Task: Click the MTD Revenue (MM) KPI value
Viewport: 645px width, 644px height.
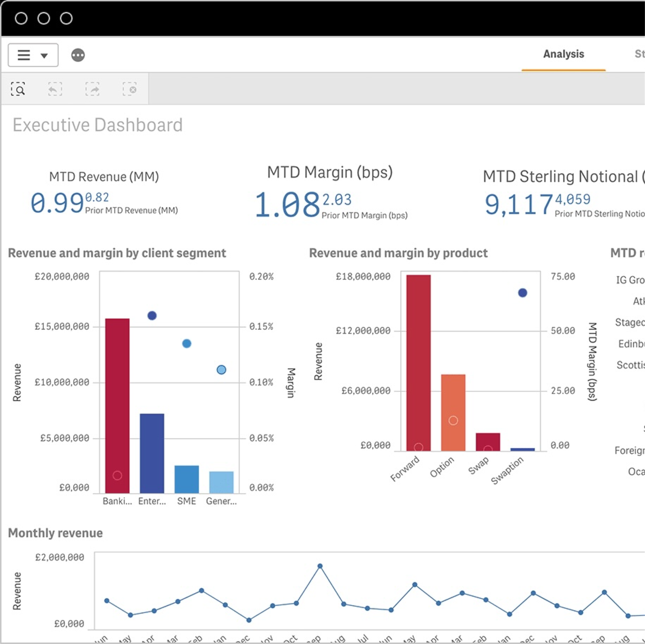Action: (x=57, y=203)
